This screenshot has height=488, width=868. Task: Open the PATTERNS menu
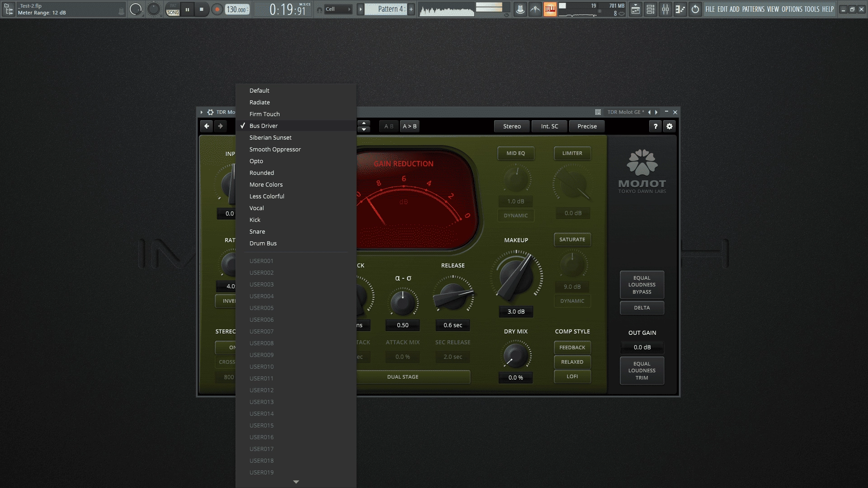[753, 9]
